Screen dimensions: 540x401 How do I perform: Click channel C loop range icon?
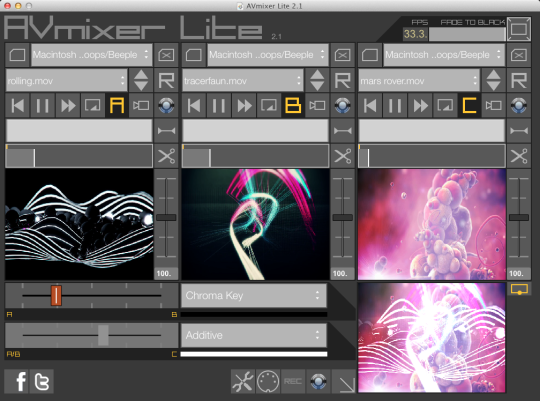click(519, 131)
